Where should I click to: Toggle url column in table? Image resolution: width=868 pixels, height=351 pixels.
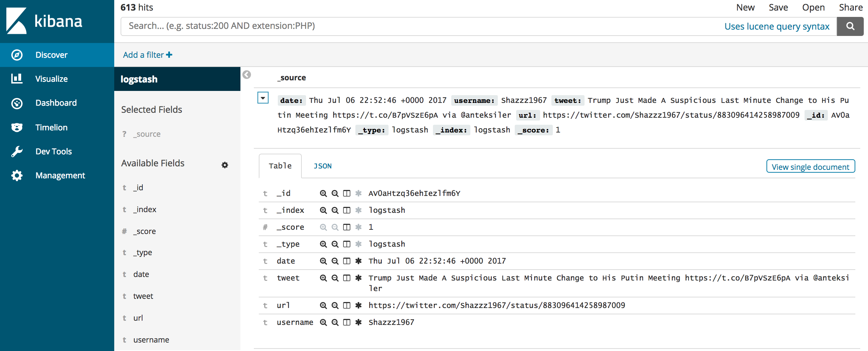tap(347, 306)
